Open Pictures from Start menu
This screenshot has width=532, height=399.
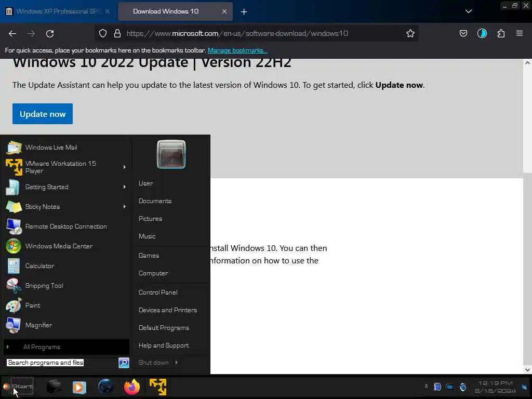pyautogui.click(x=150, y=219)
